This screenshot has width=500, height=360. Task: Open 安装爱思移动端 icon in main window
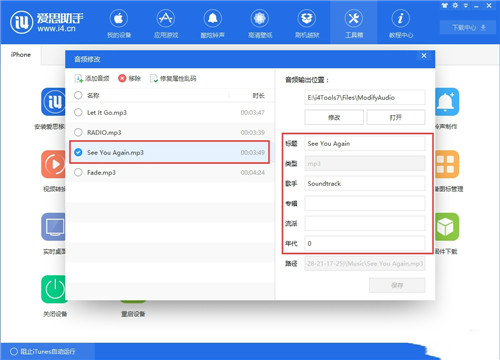53,102
